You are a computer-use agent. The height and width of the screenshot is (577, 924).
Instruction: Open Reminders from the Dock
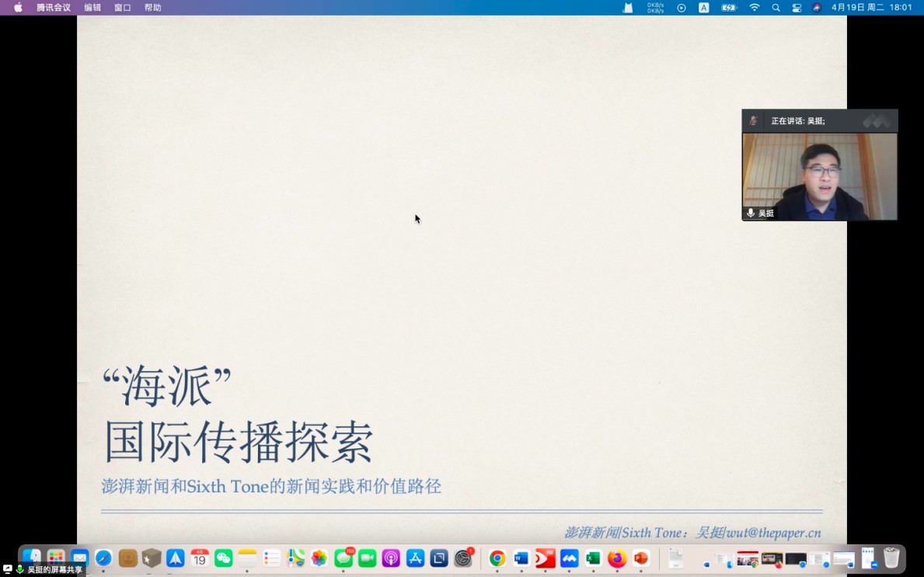pos(272,558)
